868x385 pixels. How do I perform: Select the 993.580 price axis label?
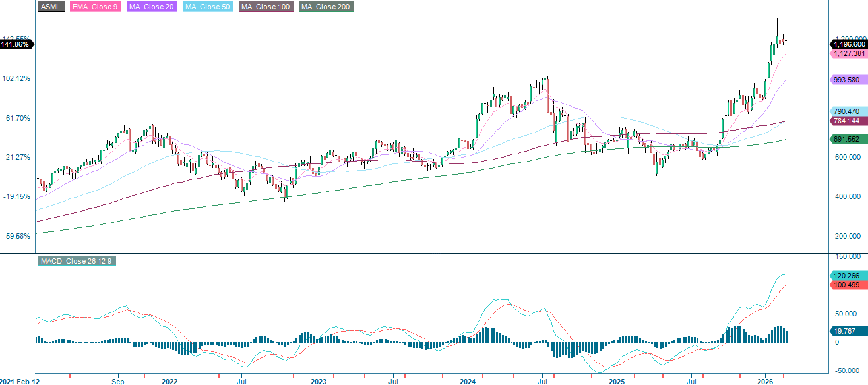coord(848,80)
